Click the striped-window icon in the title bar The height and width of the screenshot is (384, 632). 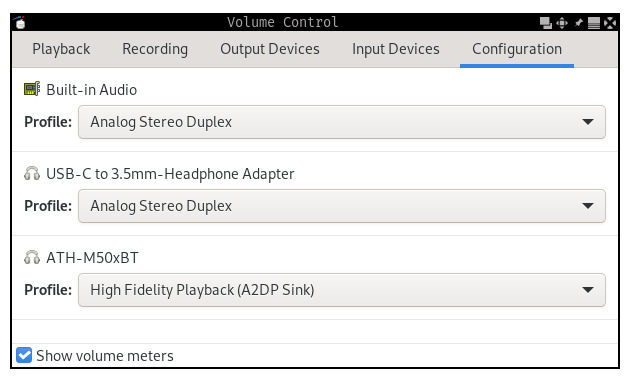594,23
